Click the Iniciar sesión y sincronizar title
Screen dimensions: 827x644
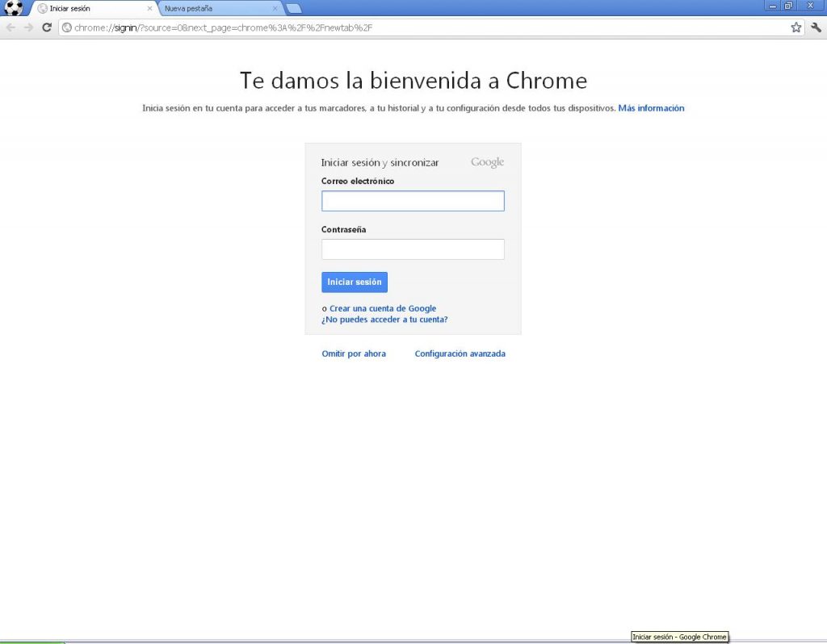point(380,163)
